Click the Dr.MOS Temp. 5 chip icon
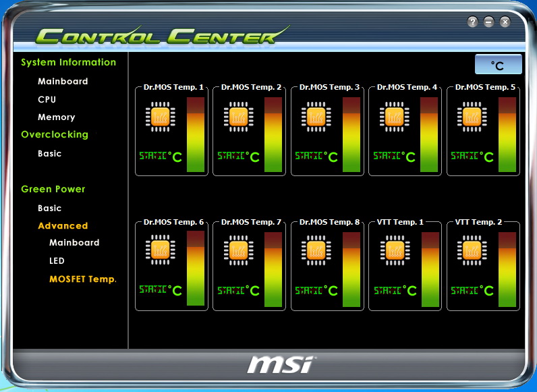Screen dimensions: 537x392 [x=472, y=117]
